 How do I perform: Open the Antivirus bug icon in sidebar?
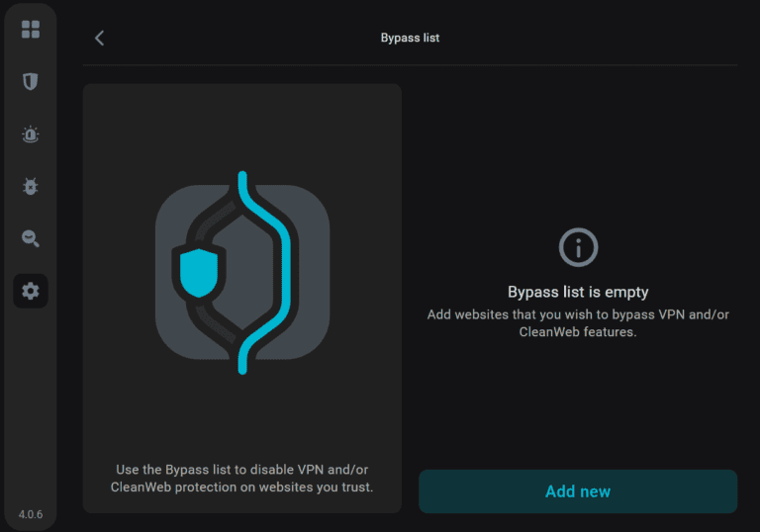point(31,186)
